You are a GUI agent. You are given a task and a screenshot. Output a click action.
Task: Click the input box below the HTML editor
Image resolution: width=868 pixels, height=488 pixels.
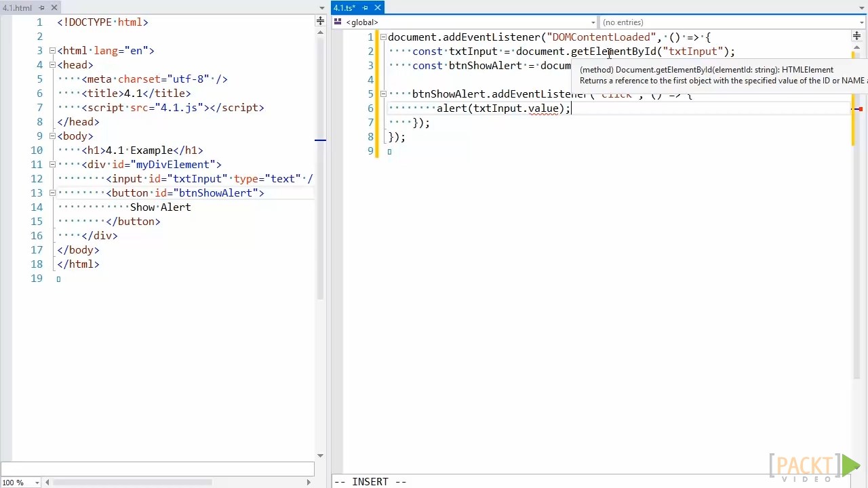tap(157, 469)
